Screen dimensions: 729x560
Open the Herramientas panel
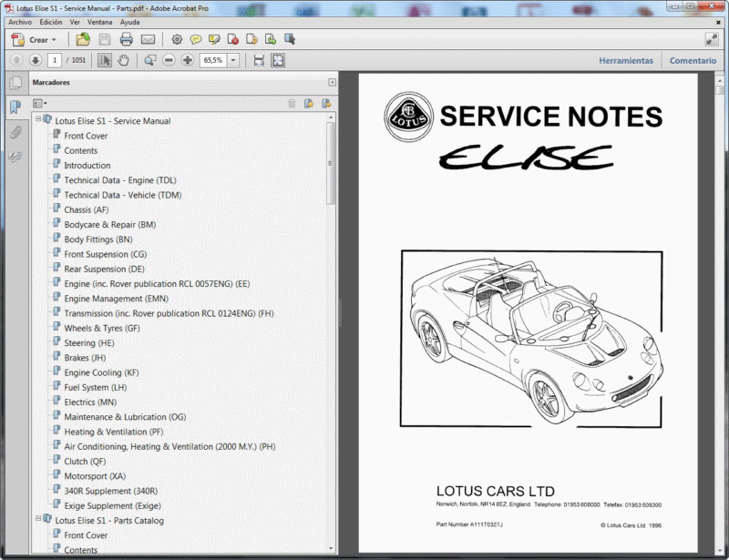[627, 60]
